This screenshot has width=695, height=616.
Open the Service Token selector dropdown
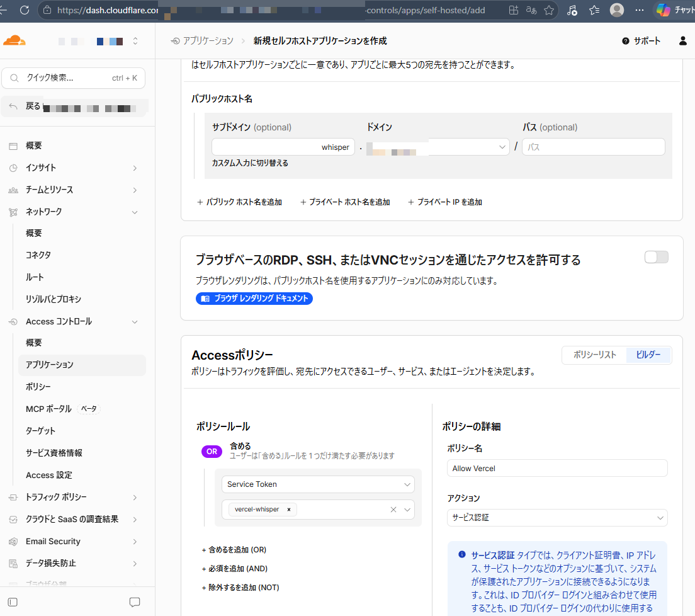(319, 484)
